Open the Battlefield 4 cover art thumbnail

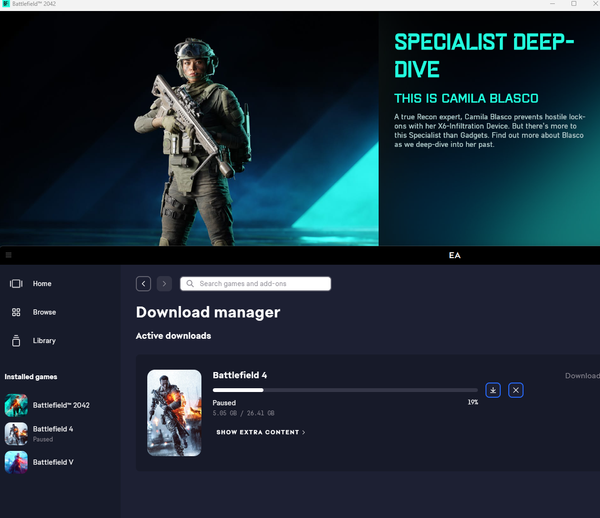click(x=174, y=413)
